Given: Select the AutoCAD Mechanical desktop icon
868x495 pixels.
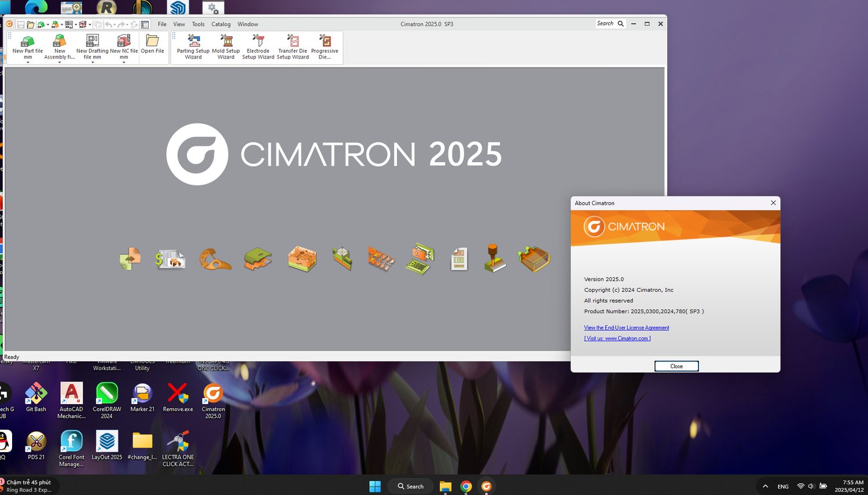Looking at the screenshot, I should (71, 401).
